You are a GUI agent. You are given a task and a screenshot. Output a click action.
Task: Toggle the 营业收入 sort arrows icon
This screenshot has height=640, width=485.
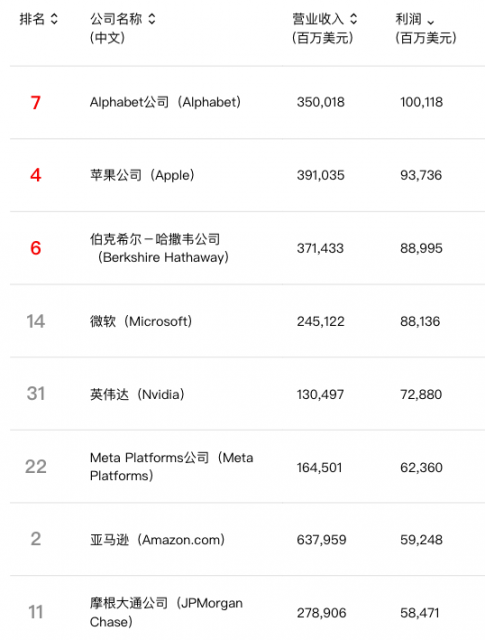pos(354,19)
